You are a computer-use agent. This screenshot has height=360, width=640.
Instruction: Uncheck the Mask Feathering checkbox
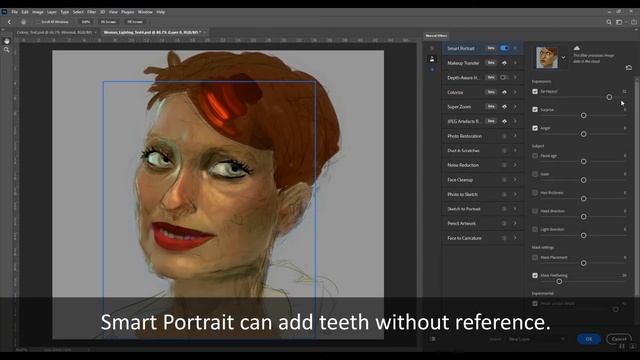click(x=535, y=276)
